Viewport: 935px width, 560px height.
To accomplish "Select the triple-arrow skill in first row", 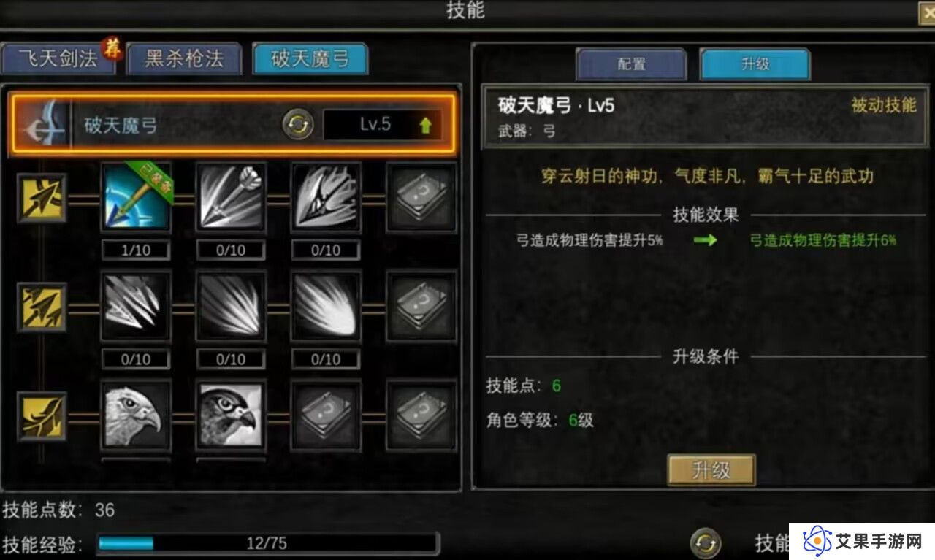I will tap(231, 197).
